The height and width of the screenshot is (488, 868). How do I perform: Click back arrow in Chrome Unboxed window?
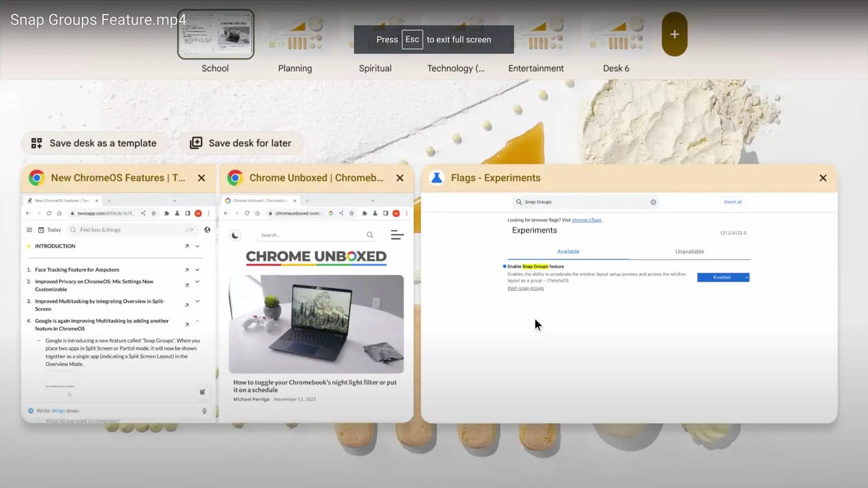tap(226, 213)
